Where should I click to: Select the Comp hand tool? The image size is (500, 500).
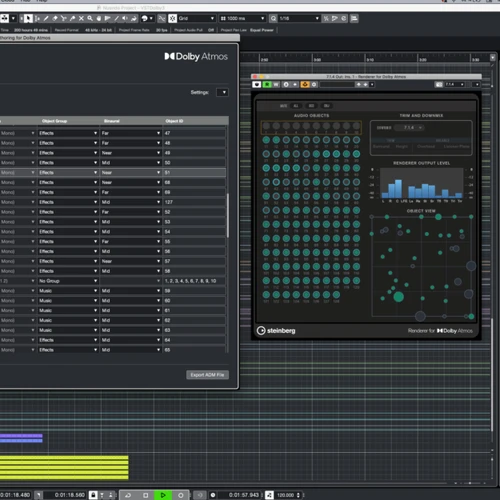tap(99, 18)
